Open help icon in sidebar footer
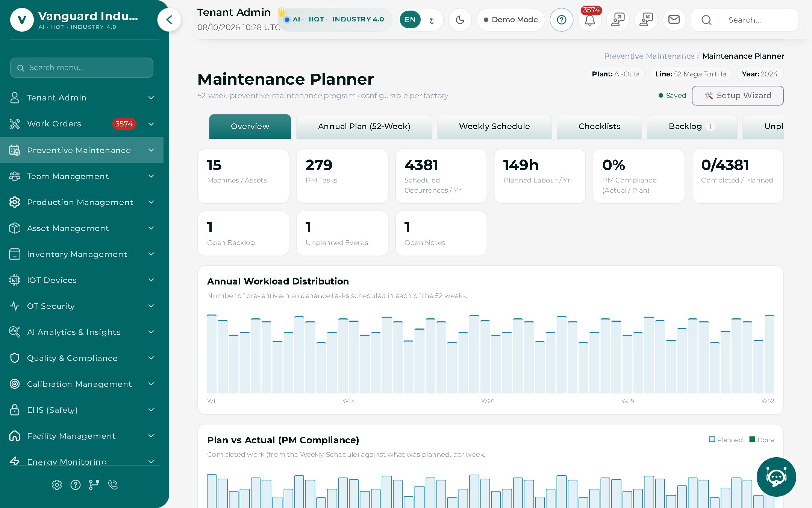812x508 pixels. [x=76, y=485]
